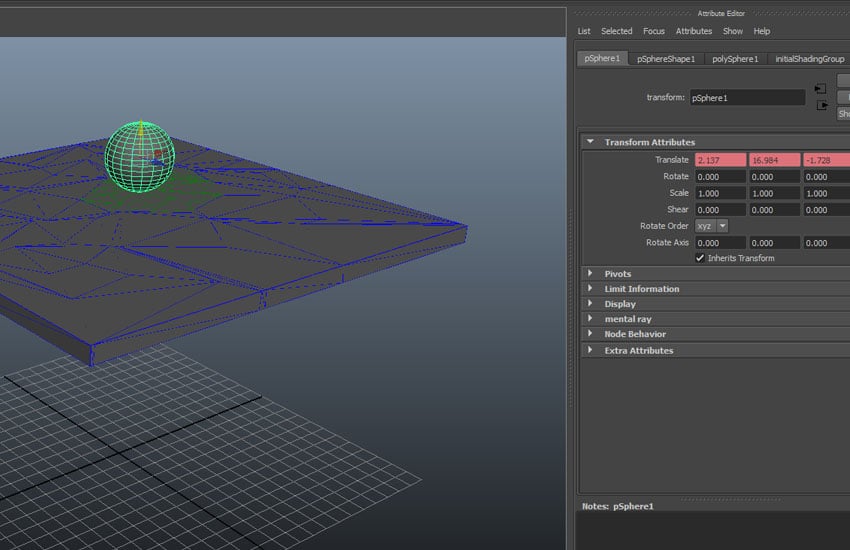Click the go to output connection icon
Image resolution: width=850 pixels, height=550 pixels.
point(822,104)
